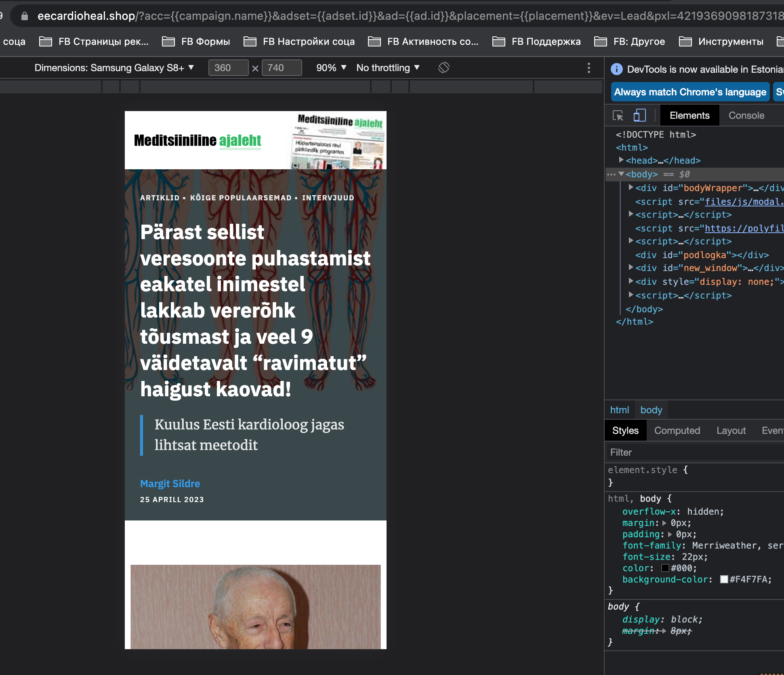Open the https://polyfil script link
Viewport: 784px width, 675px height.
pyautogui.click(x=744, y=228)
